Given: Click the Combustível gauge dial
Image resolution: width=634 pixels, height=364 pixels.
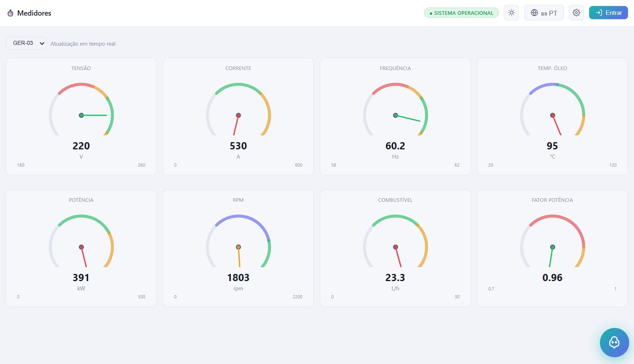Looking at the screenshot, I should pyautogui.click(x=396, y=241).
